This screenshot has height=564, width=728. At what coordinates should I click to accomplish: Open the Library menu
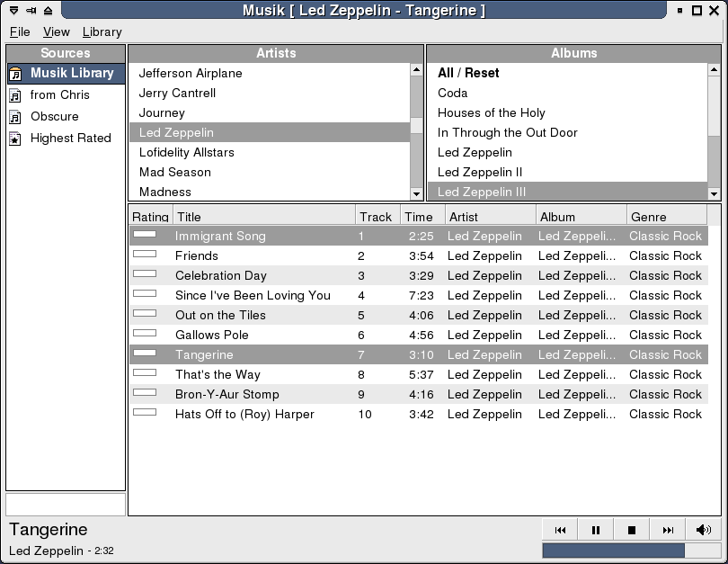pyautogui.click(x=102, y=32)
